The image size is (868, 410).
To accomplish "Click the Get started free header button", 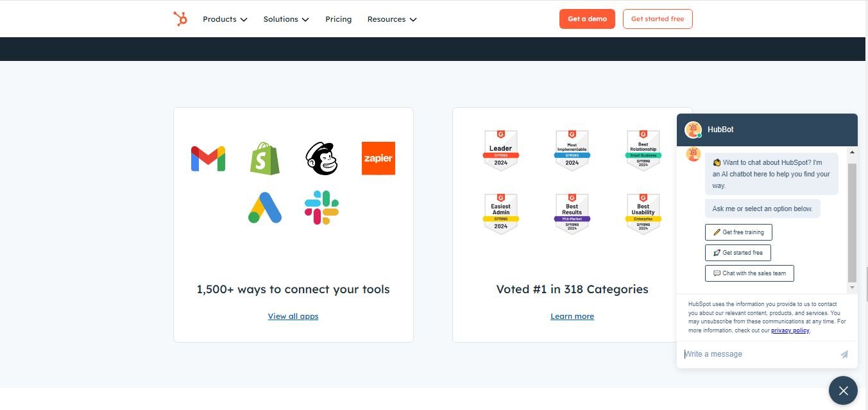I will click(x=658, y=19).
